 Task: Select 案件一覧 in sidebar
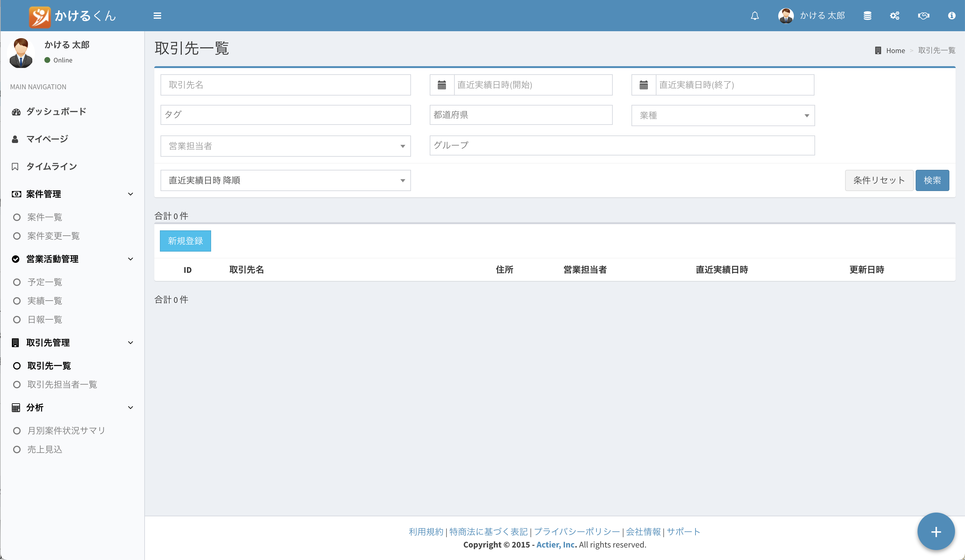45,218
